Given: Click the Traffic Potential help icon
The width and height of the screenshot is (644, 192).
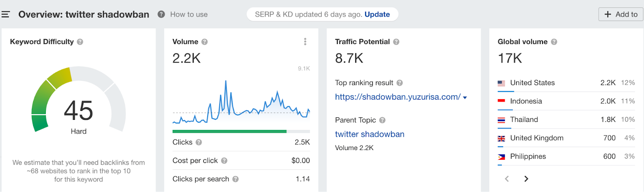Looking at the screenshot, I should (396, 42).
